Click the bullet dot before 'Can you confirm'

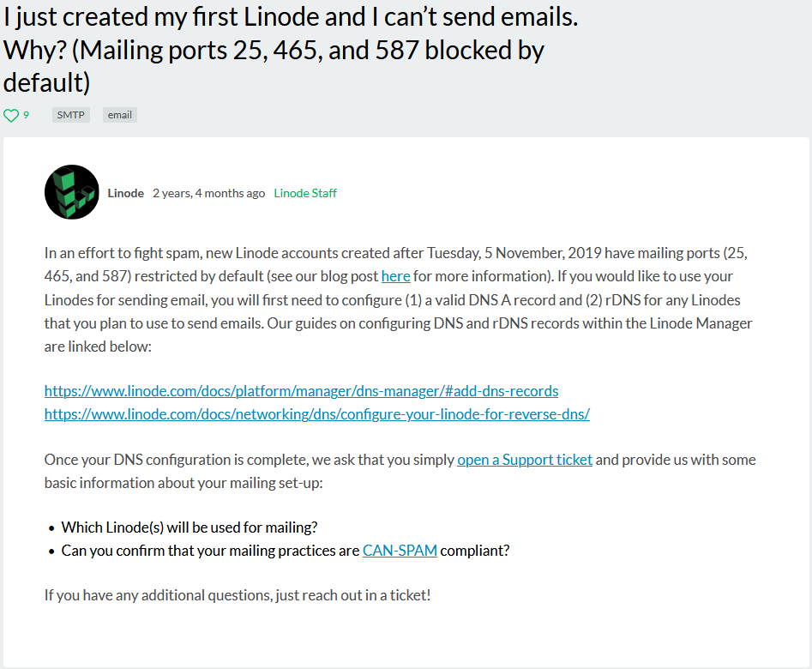[x=51, y=551]
